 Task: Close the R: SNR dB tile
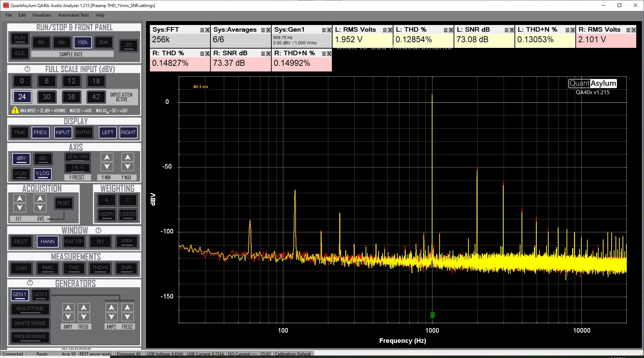tap(268, 54)
